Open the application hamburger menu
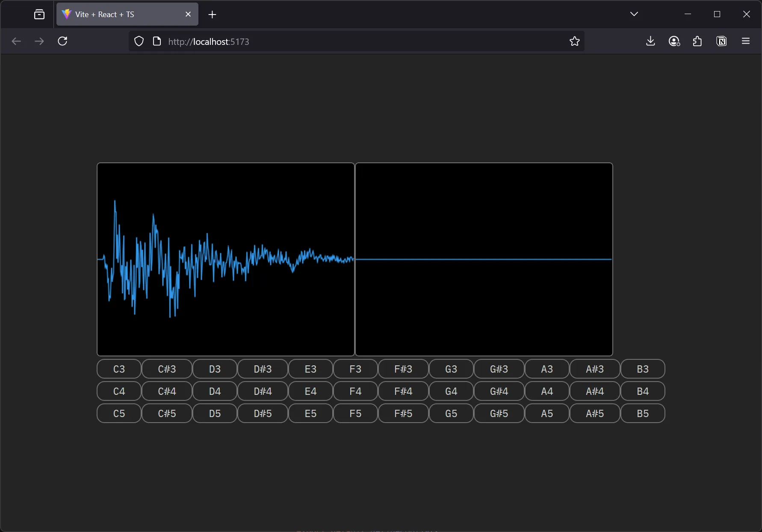 tap(746, 41)
